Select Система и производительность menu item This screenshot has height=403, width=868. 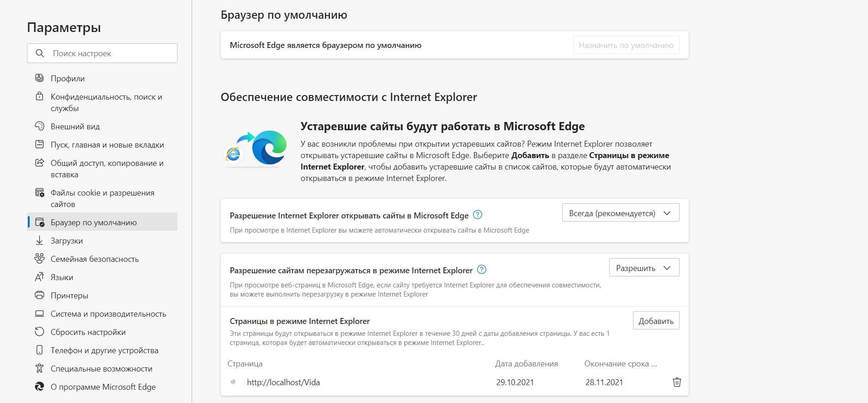coord(108,314)
